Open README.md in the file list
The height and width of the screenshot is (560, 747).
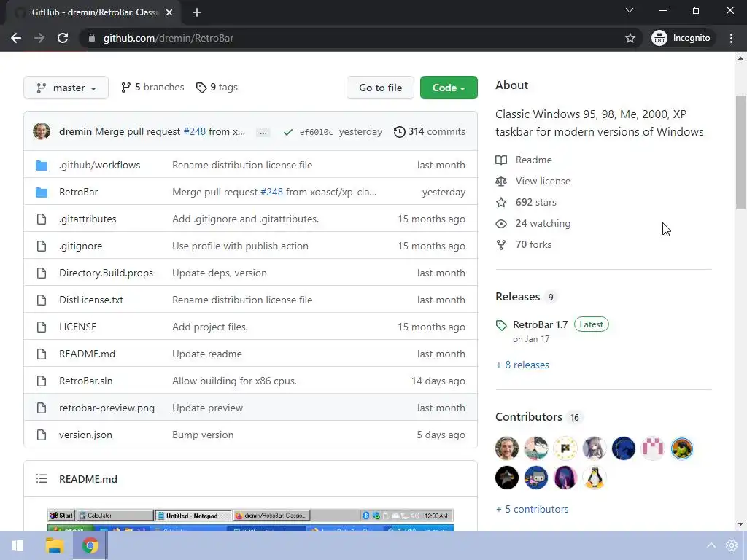88,354
